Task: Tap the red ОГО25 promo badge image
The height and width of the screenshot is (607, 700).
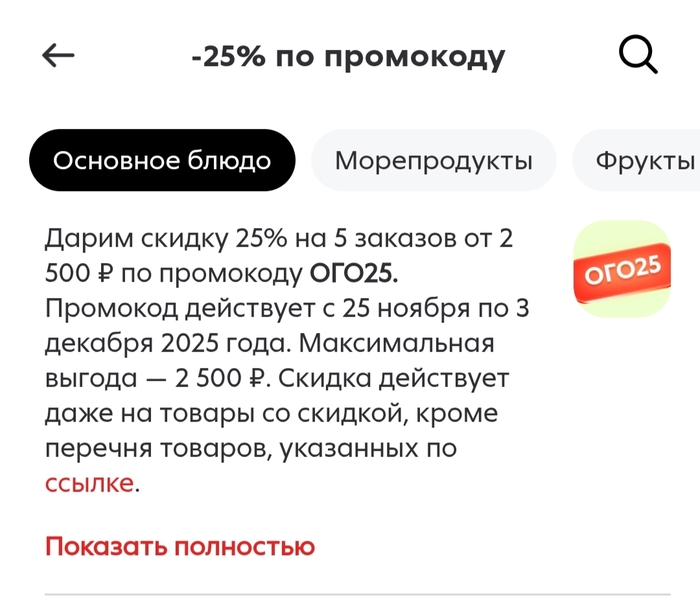Action: pyautogui.click(x=621, y=269)
